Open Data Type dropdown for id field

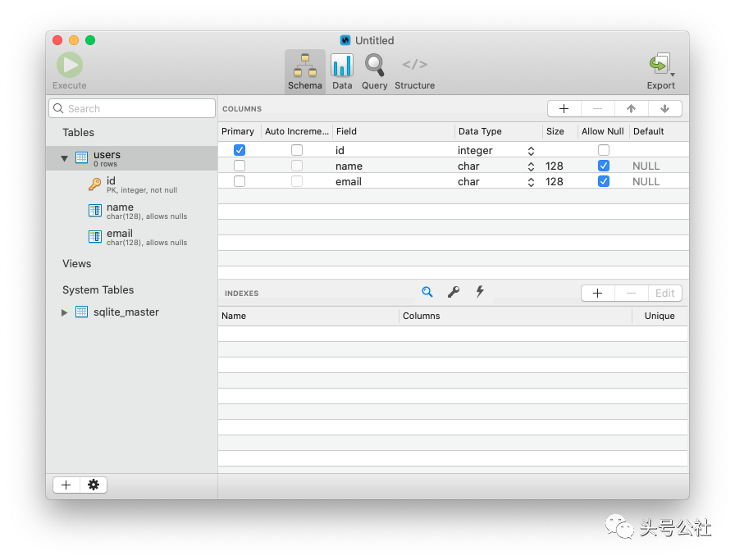click(x=531, y=151)
